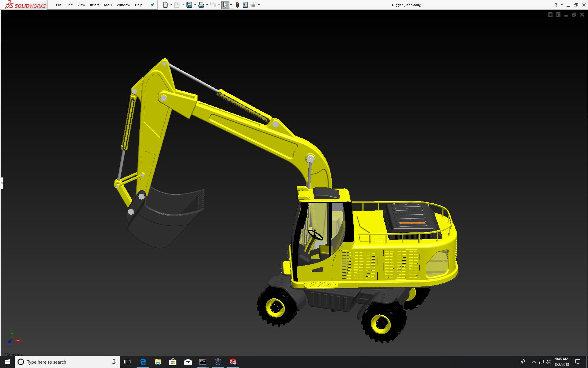Toggle the menu bar pin
This screenshot has height=368, width=588.
(x=152, y=5)
